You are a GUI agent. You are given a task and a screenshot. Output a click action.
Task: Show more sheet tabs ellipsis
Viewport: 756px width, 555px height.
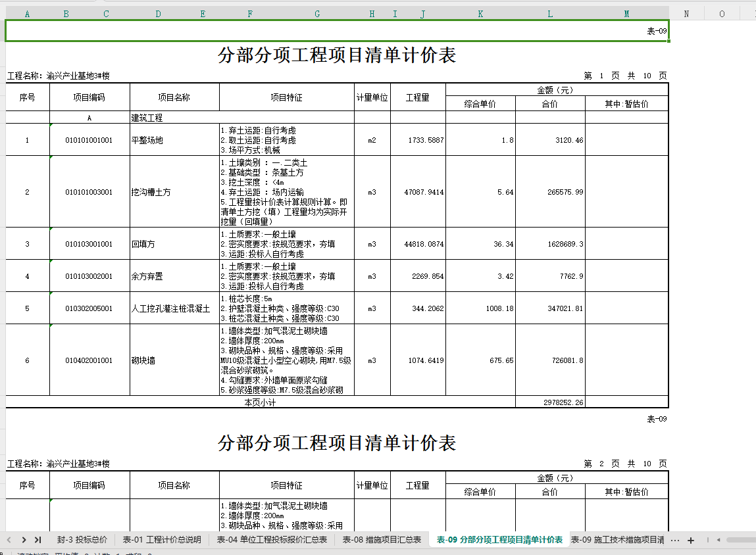click(675, 541)
